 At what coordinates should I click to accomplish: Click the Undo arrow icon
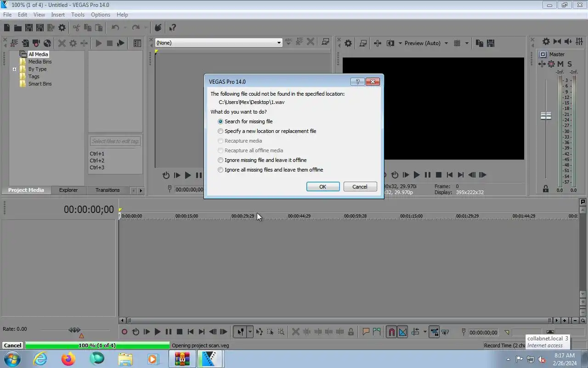pos(115,28)
